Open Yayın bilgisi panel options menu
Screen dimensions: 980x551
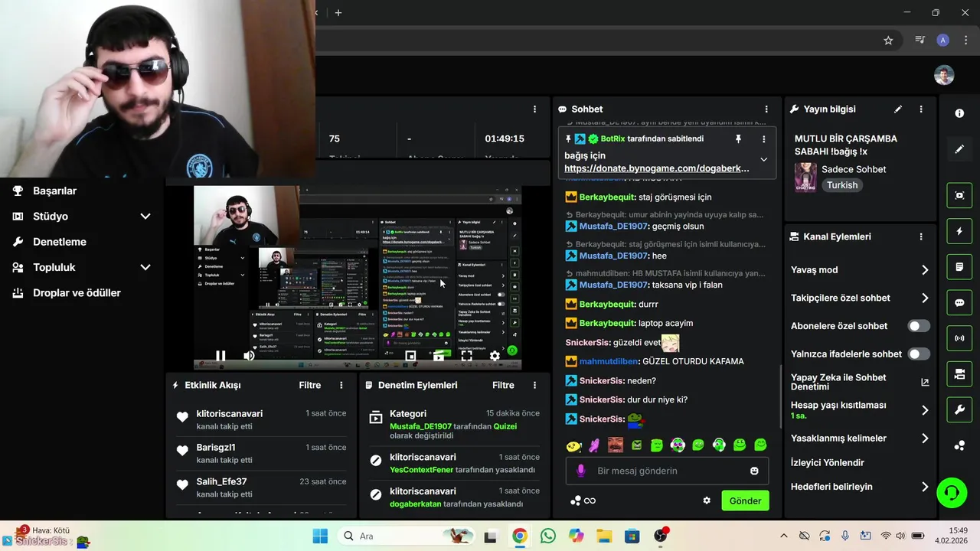pyautogui.click(x=921, y=109)
